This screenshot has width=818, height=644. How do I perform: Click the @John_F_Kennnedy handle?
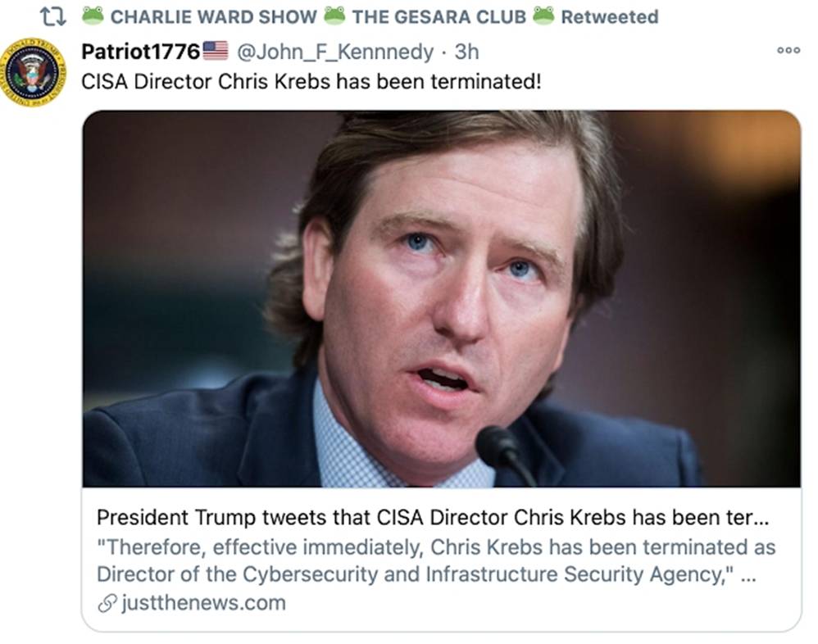[334, 52]
